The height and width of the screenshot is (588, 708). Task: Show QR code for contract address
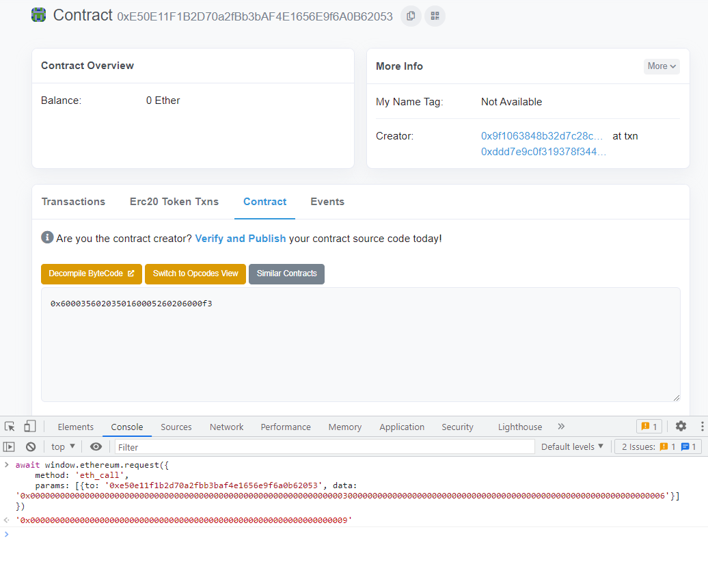point(435,16)
